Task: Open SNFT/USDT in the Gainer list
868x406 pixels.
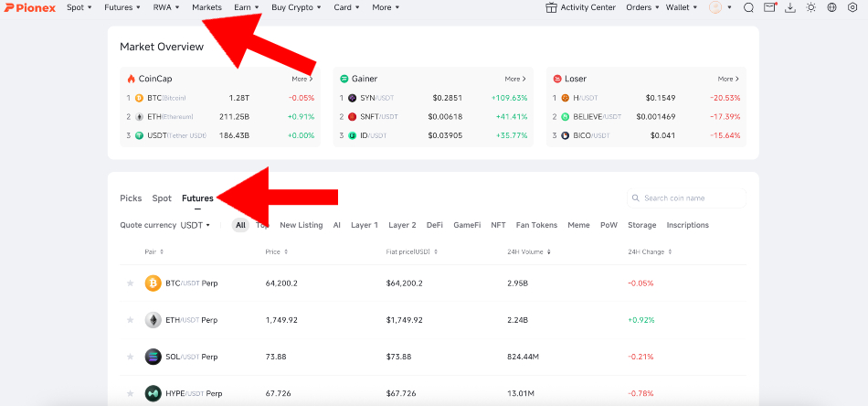Action: click(x=378, y=117)
